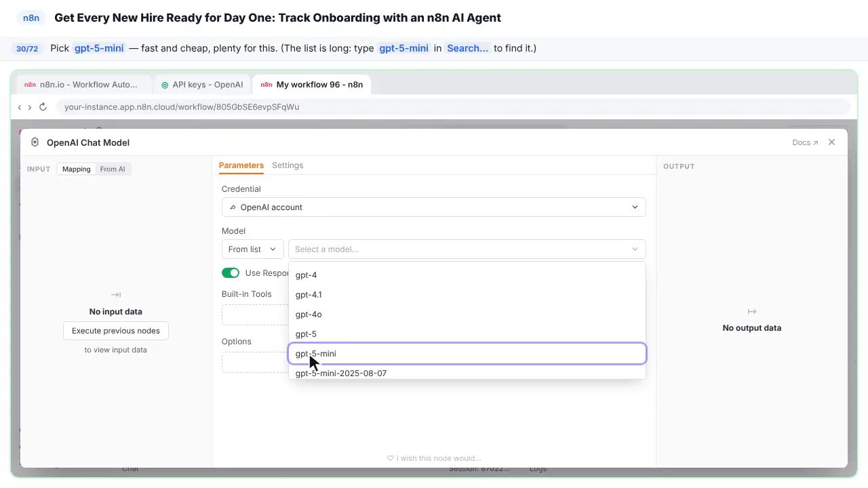Click the Execute previous nodes button
Screen dimensions: 868x488
[116, 331]
